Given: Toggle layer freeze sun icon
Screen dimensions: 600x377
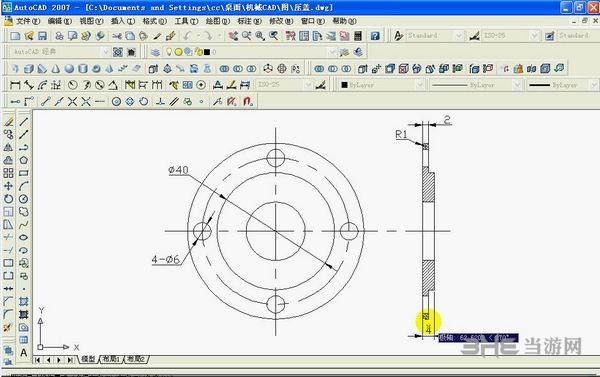Looking at the screenshot, I should 178,52.
